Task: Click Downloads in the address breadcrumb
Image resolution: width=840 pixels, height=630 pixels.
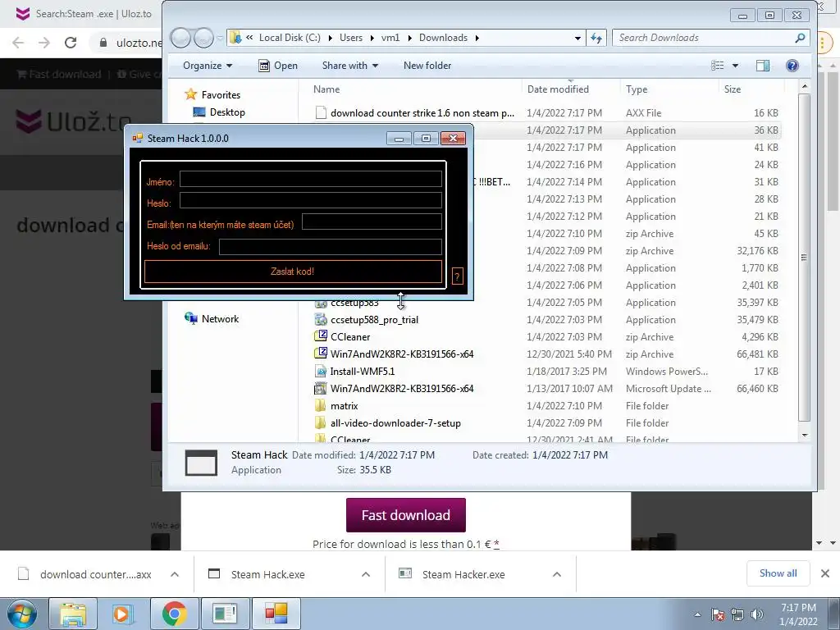Action: (443, 38)
